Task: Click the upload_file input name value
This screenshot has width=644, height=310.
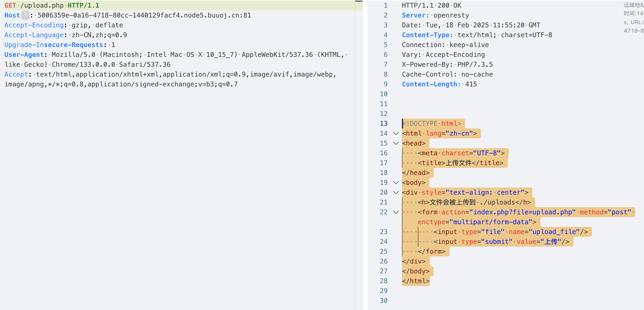Action: tap(554, 232)
